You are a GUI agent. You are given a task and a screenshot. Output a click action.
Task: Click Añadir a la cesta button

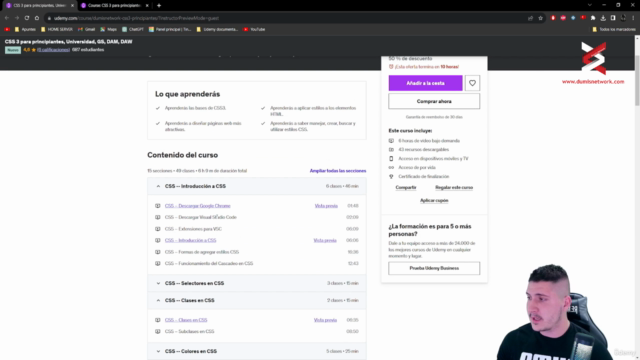(x=425, y=83)
